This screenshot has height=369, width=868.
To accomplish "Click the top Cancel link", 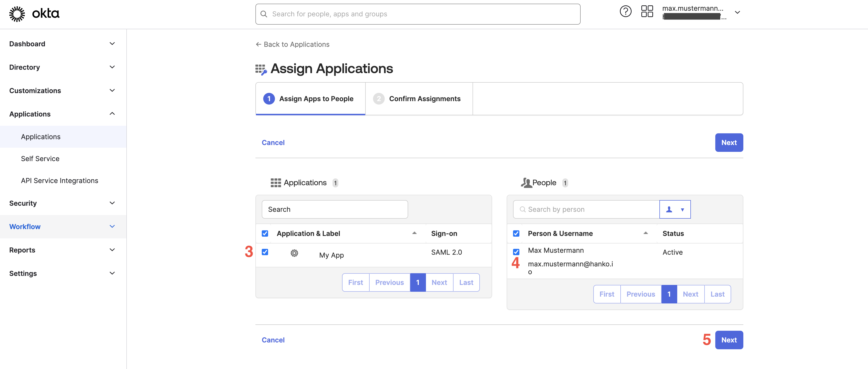I will [x=273, y=143].
